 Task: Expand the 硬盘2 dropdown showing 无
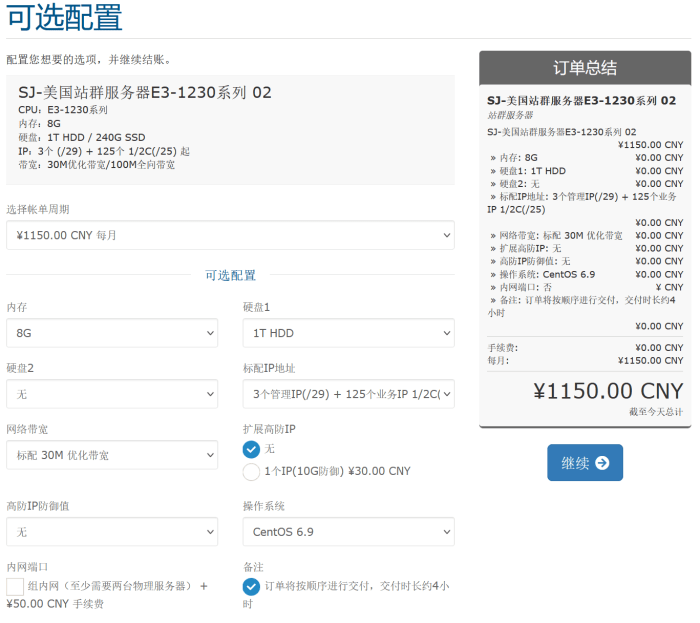[x=112, y=394]
